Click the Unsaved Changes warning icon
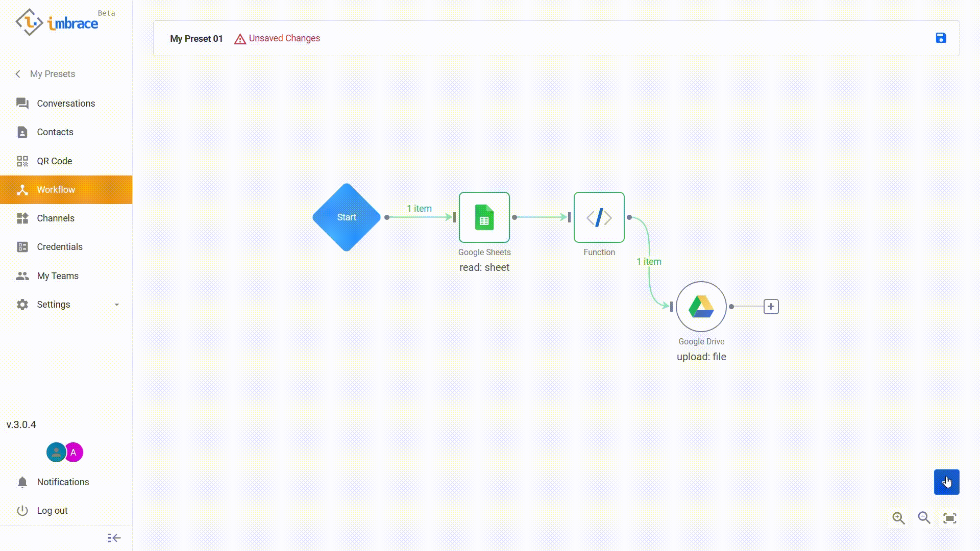 point(240,39)
